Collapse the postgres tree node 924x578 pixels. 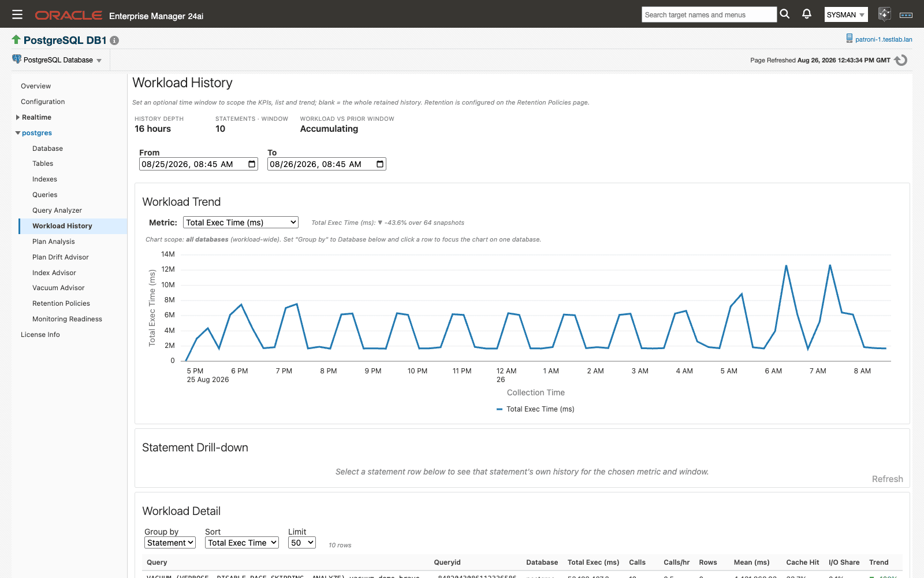(x=18, y=133)
